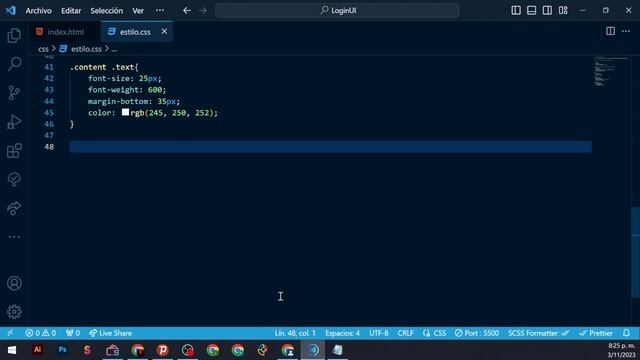The height and width of the screenshot is (360, 640).
Task: Open the orange P app in taskbar
Action: click(x=162, y=350)
